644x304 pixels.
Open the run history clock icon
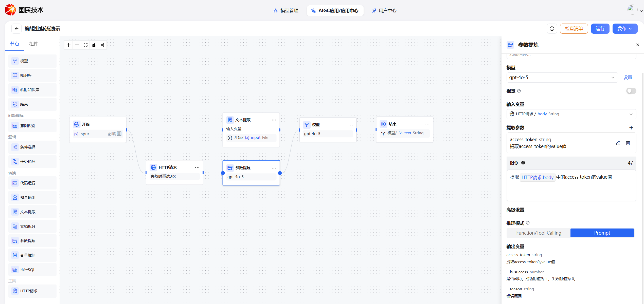point(552,29)
